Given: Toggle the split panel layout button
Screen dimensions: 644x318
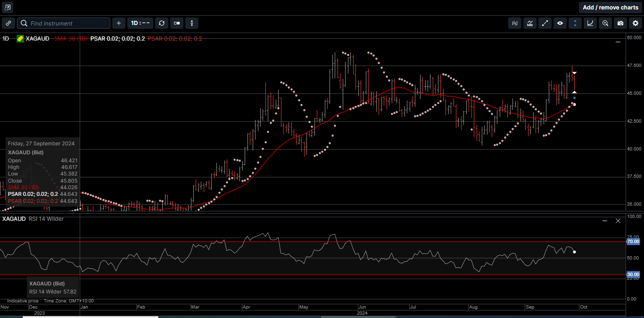Looking at the screenshot, I should click(177, 23).
